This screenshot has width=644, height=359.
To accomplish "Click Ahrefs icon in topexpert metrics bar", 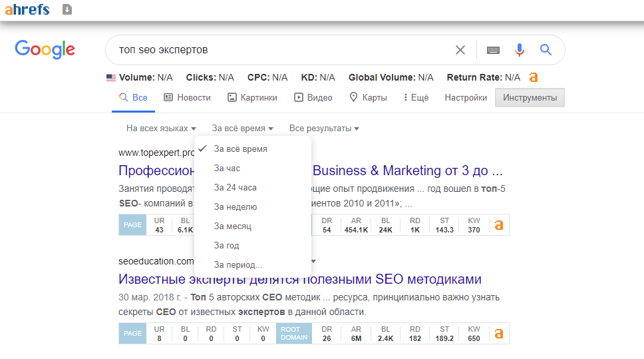I will (499, 225).
